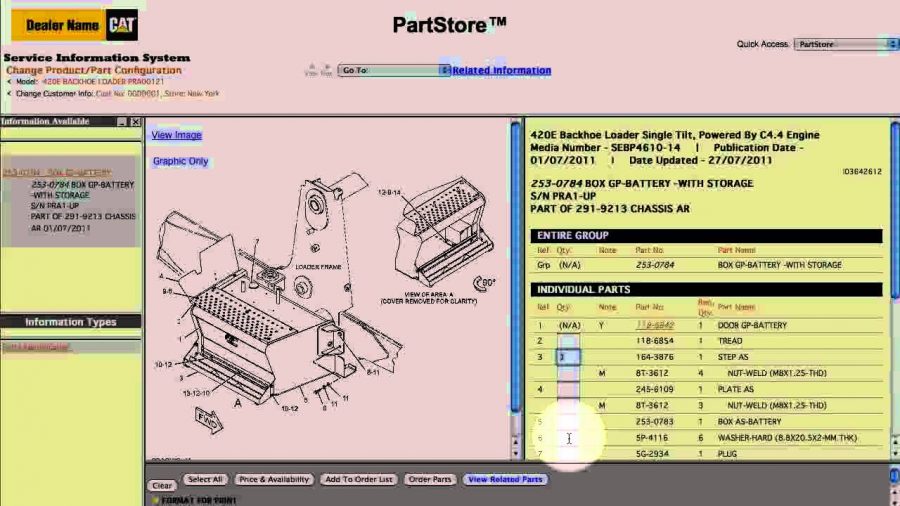900x506 pixels.
Task: Click the View Related Parts button
Action: point(505,479)
